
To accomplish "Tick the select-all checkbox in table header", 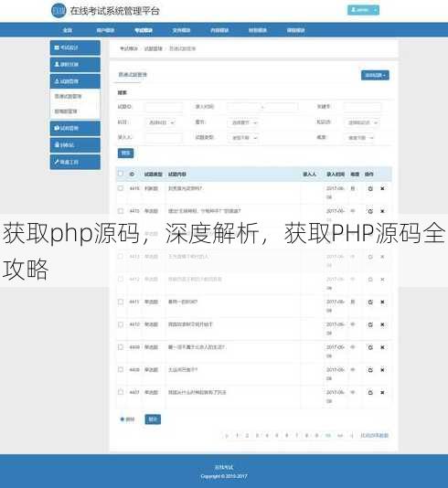I will point(121,174).
